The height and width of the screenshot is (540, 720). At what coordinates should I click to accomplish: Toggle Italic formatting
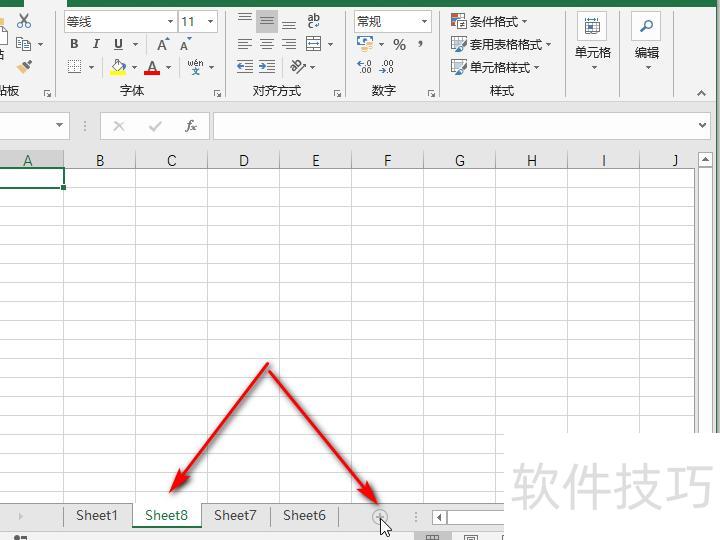click(96, 44)
